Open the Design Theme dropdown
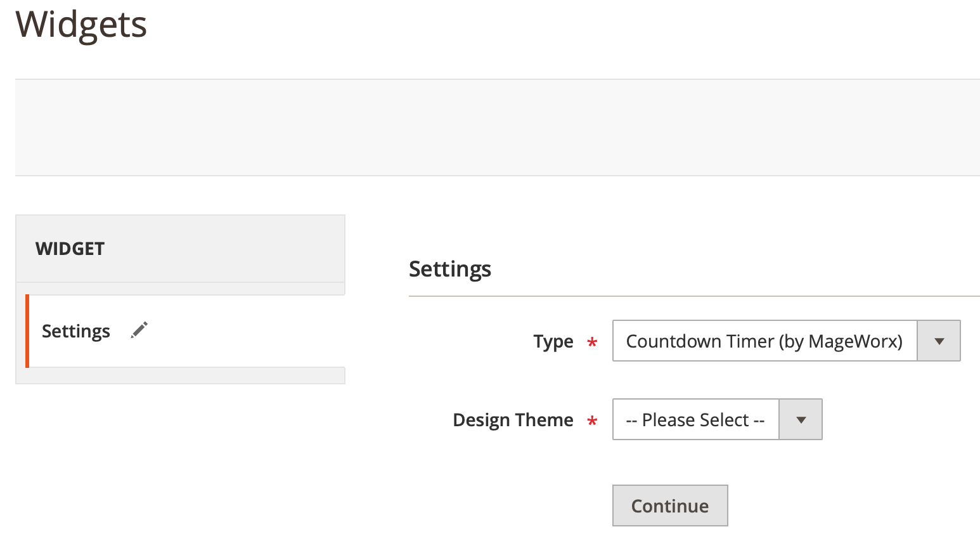 pos(717,419)
